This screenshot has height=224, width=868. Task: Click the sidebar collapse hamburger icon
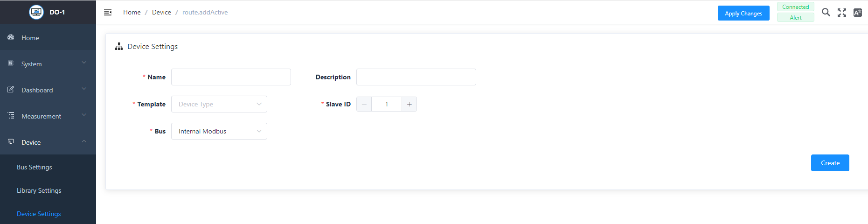pyautogui.click(x=108, y=12)
